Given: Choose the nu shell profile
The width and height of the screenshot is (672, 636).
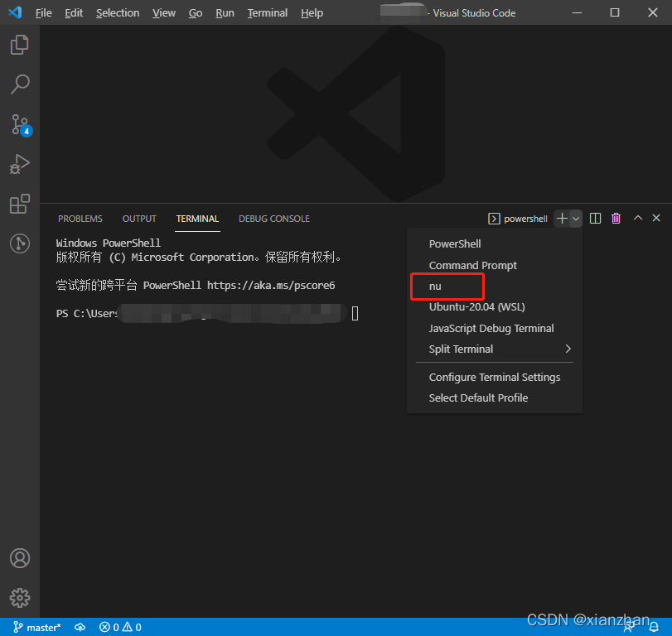Looking at the screenshot, I should pos(494,286).
